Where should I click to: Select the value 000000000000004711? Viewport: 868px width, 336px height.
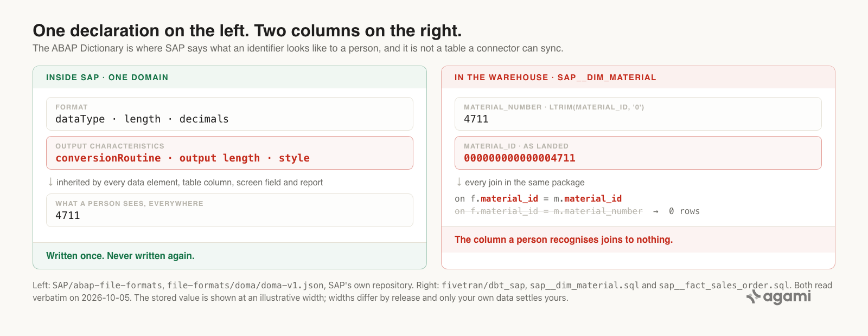click(520, 158)
